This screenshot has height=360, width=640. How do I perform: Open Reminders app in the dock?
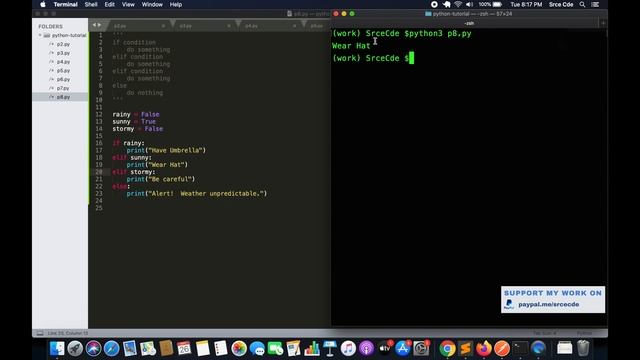[220, 348]
